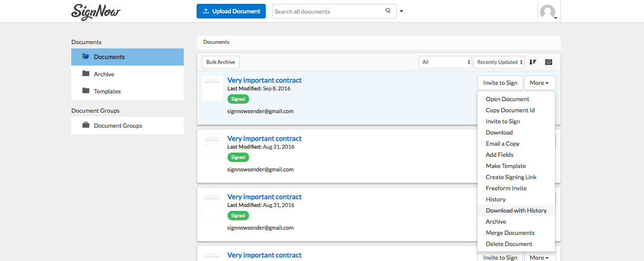Click the sort order descending icon

click(x=533, y=62)
